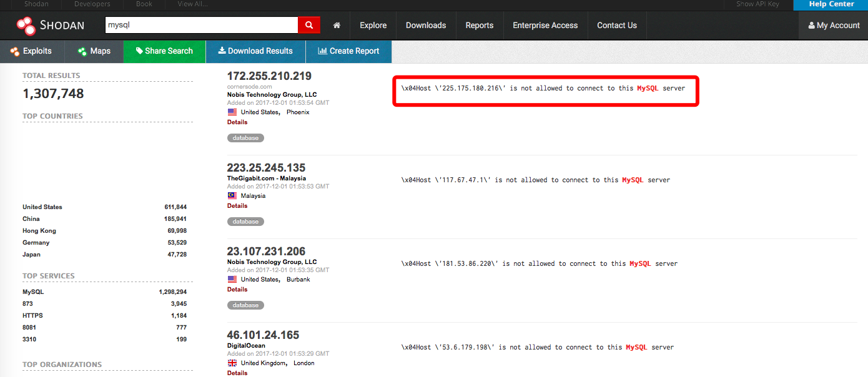Click the United States flag for 172.255.210.219
This screenshot has width=868, height=377.
click(232, 112)
